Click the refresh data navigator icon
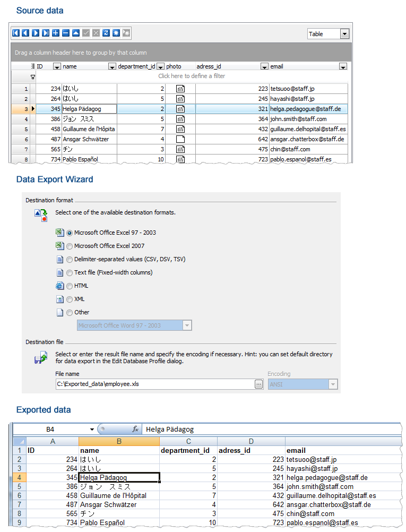406x532 pixels. (x=106, y=33)
